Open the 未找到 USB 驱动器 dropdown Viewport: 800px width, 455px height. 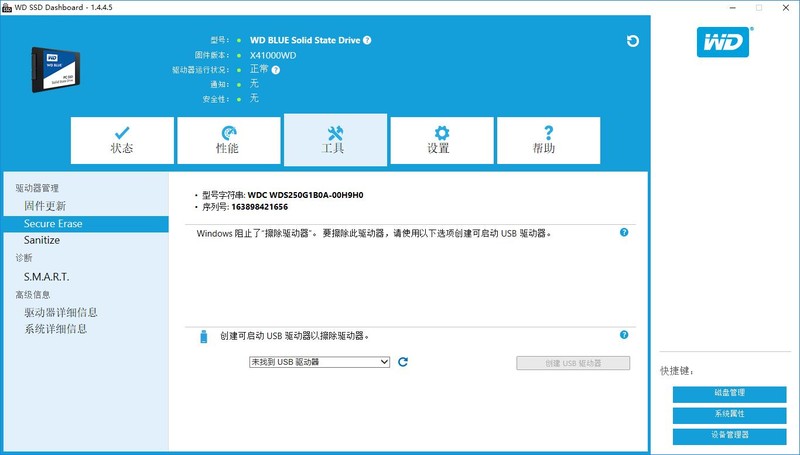[x=319, y=362]
